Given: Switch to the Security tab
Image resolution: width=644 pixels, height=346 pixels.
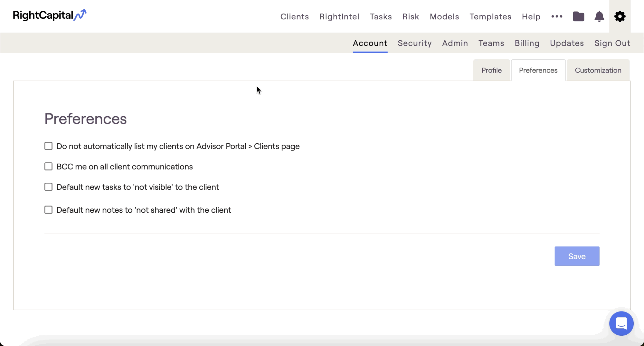Looking at the screenshot, I should (x=415, y=43).
